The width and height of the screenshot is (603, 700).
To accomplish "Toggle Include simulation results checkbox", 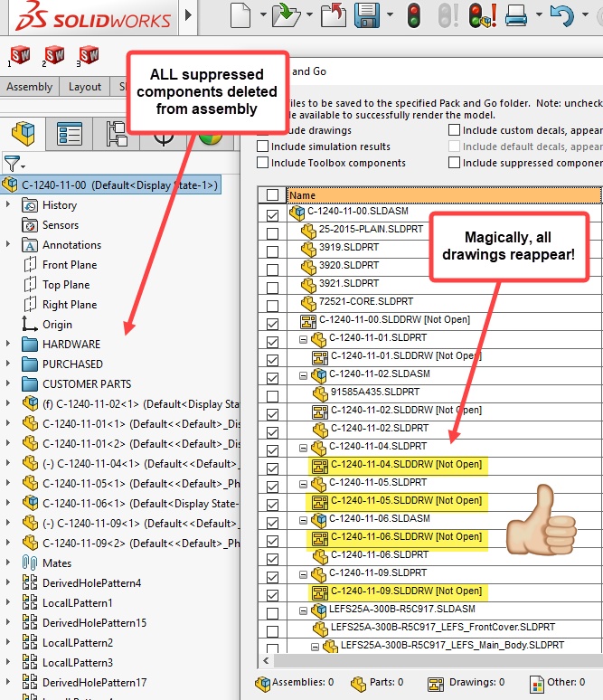I will click(263, 147).
